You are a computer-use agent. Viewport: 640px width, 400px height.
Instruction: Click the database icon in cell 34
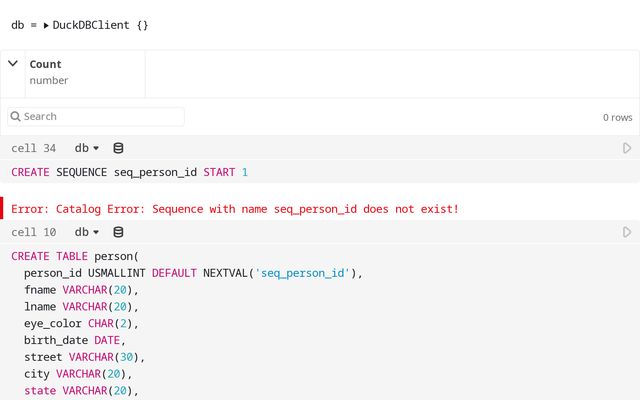[118, 148]
